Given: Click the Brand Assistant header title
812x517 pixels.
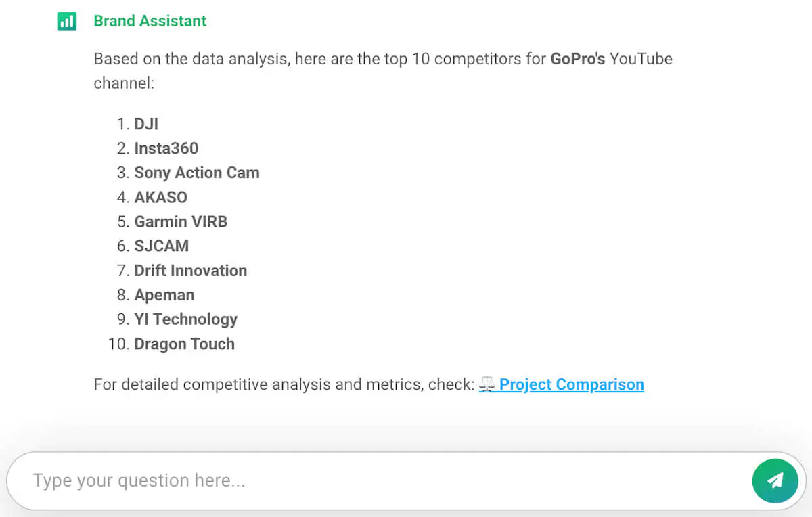Looking at the screenshot, I should [150, 21].
